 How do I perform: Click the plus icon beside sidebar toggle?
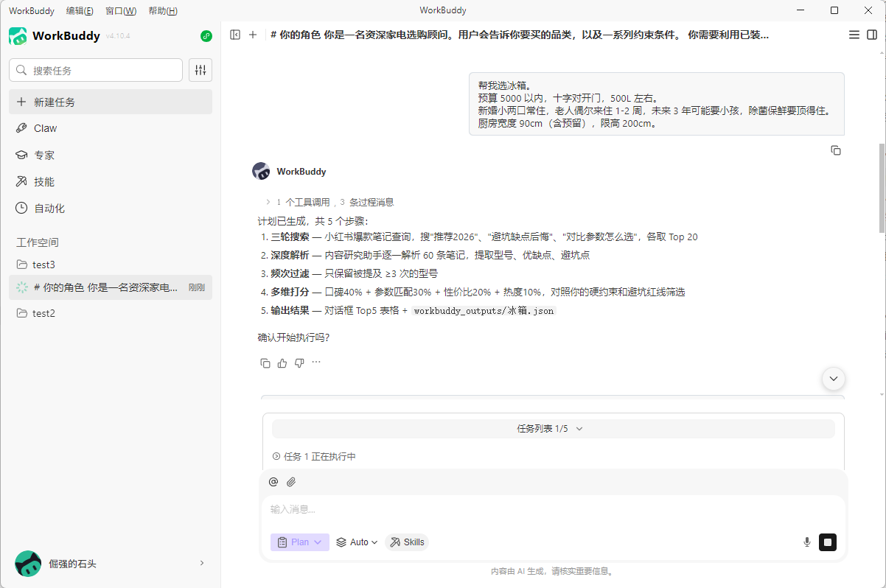coord(253,35)
